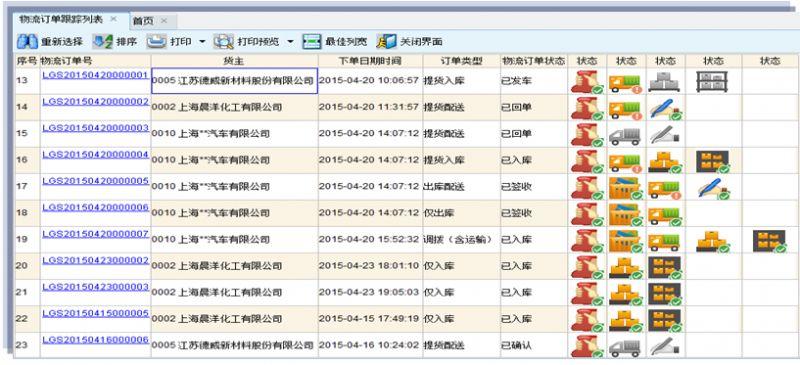The height and width of the screenshot is (365, 800).
Task: Click the 货主 column header
Action: coord(235,61)
